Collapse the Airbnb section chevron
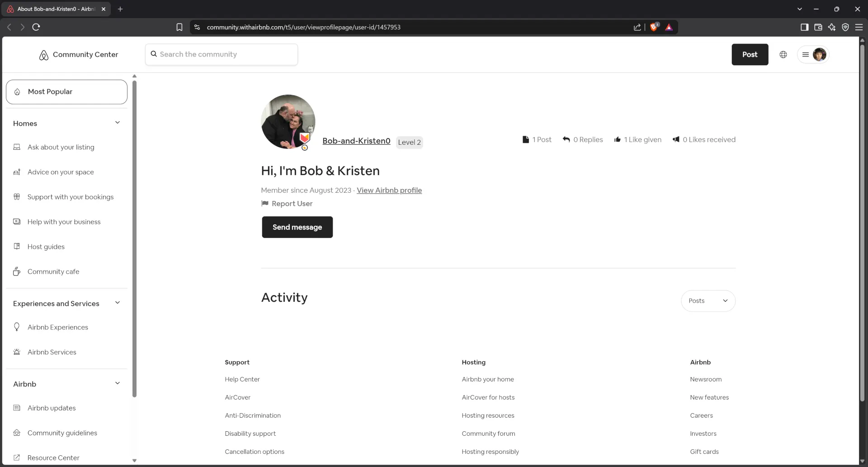 pos(118,383)
